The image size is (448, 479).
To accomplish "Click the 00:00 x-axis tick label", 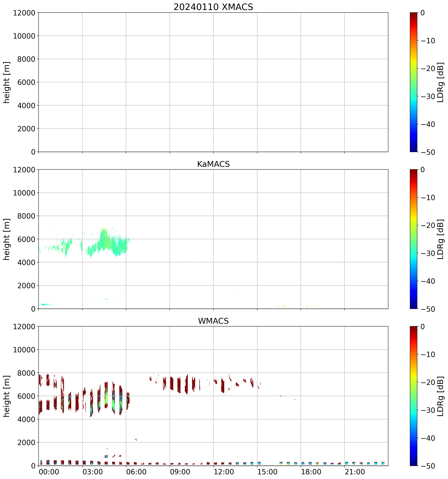I will [x=49, y=472].
